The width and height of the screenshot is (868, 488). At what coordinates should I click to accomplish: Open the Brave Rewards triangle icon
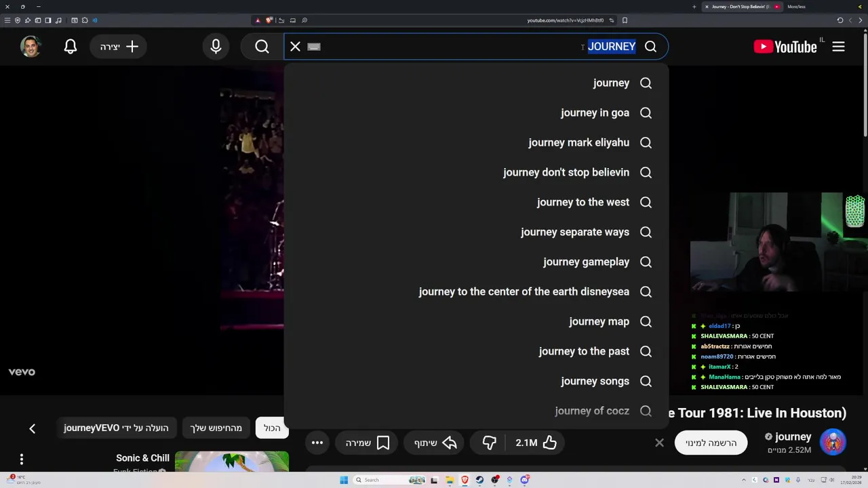click(258, 20)
